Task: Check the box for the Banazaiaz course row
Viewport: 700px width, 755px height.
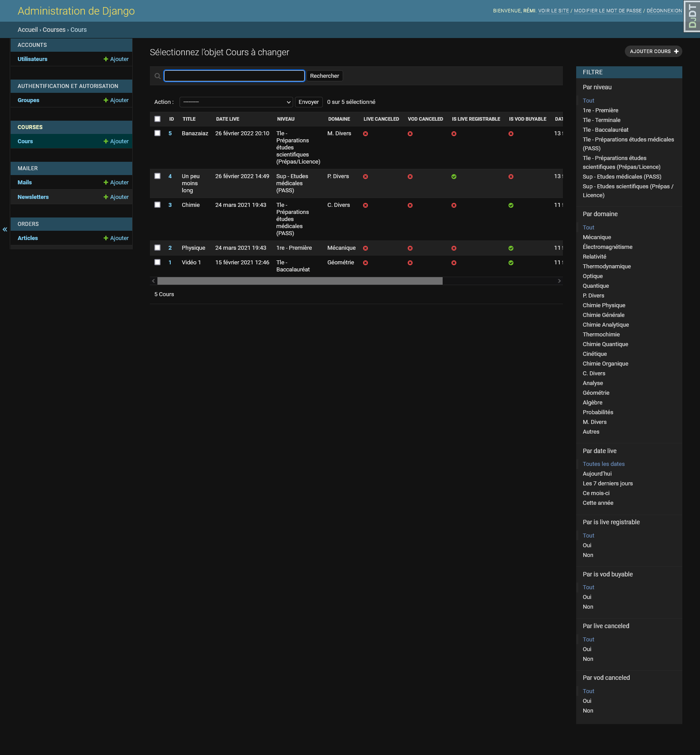Action: (157, 133)
